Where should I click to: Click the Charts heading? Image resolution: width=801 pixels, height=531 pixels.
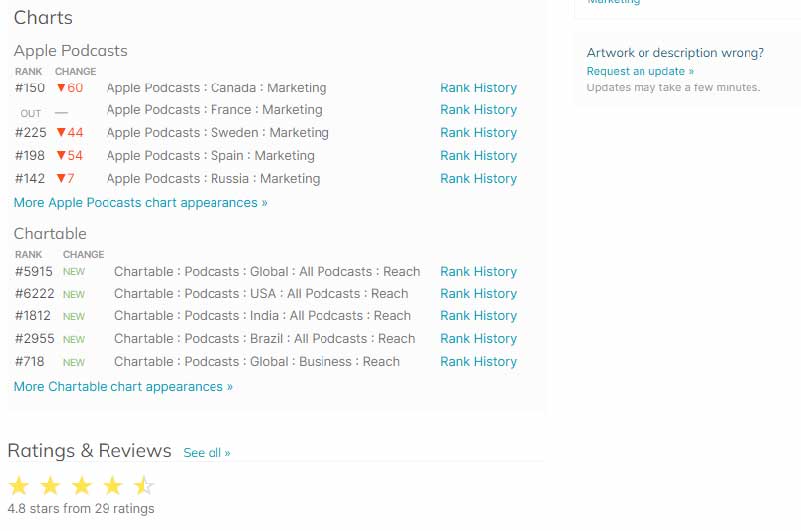[x=43, y=18]
